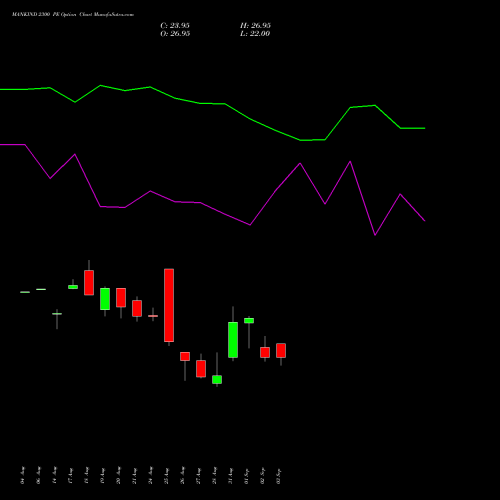Click the 17 Aug date label
The width and height of the screenshot is (500, 500).
point(70,475)
